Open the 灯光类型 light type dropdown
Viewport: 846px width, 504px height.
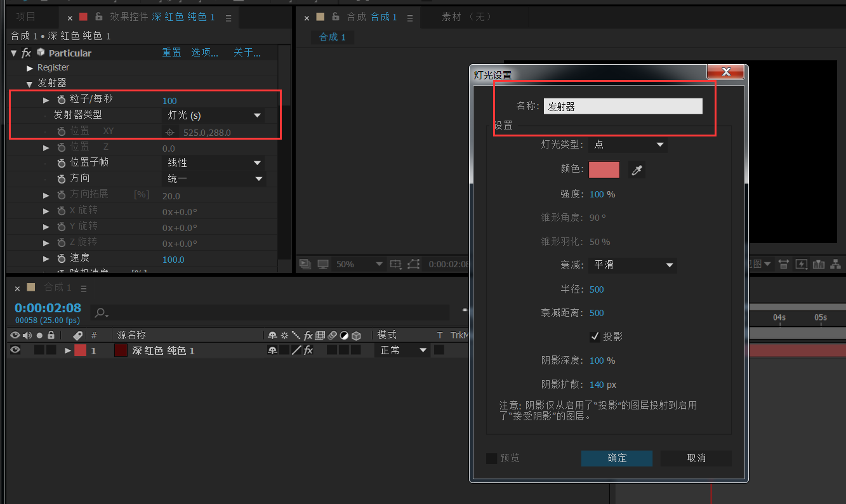(627, 145)
